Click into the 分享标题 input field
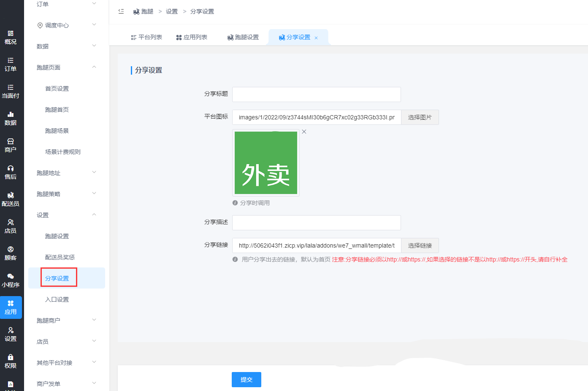Viewport: 588px width, 391px height. pos(317,94)
